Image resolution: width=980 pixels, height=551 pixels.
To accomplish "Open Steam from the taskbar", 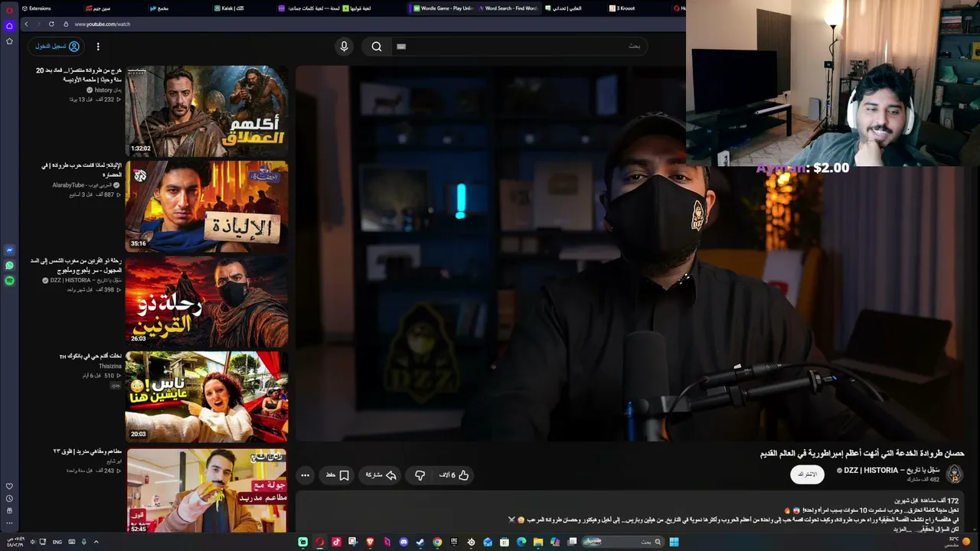I will tap(420, 542).
